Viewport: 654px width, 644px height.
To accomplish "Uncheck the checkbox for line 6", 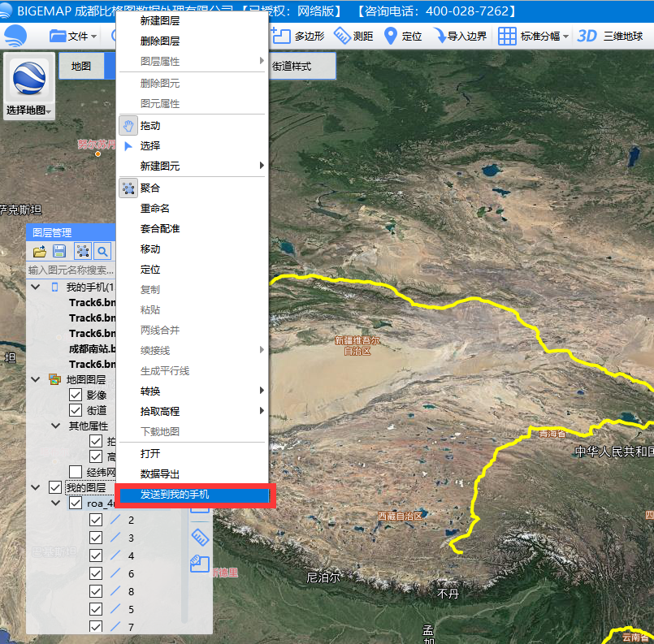I will (96, 573).
